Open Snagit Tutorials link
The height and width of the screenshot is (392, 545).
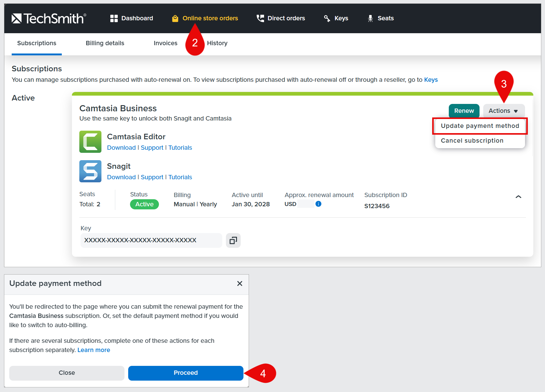(x=180, y=177)
